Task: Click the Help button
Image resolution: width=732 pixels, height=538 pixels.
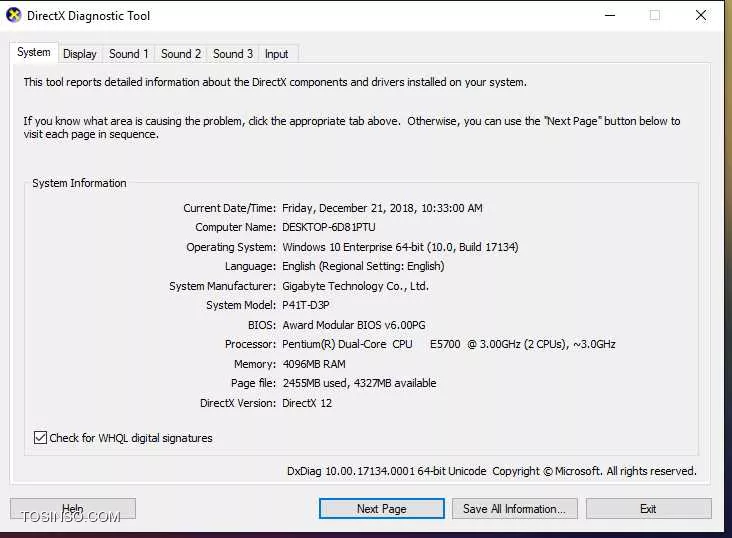Action: click(x=73, y=509)
